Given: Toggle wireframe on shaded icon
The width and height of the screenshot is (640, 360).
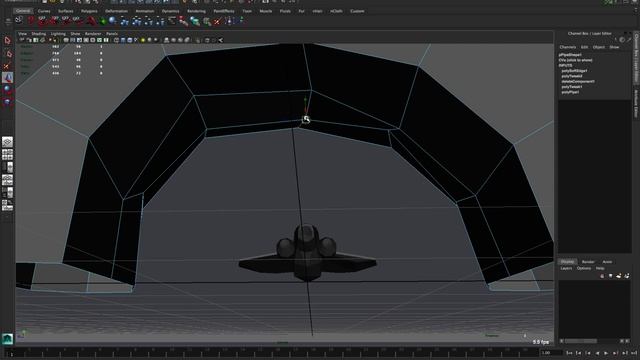Looking at the screenshot, I should [x=129, y=40].
